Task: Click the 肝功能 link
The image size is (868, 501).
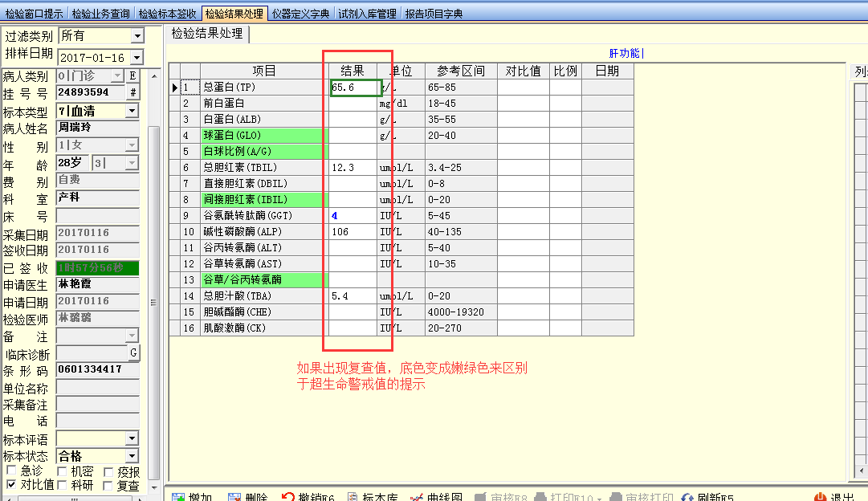Action: 624,53
